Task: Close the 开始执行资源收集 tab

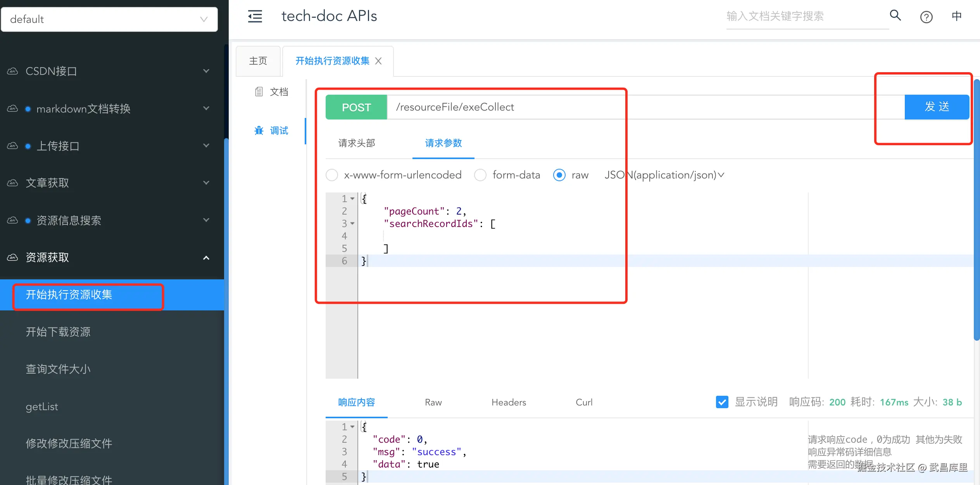Action: (x=379, y=61)
